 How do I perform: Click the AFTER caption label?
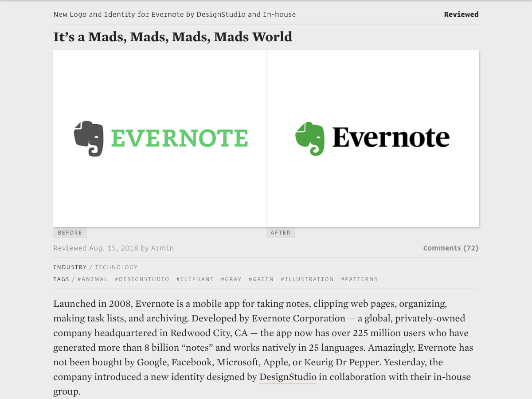[x=281, y=233]
